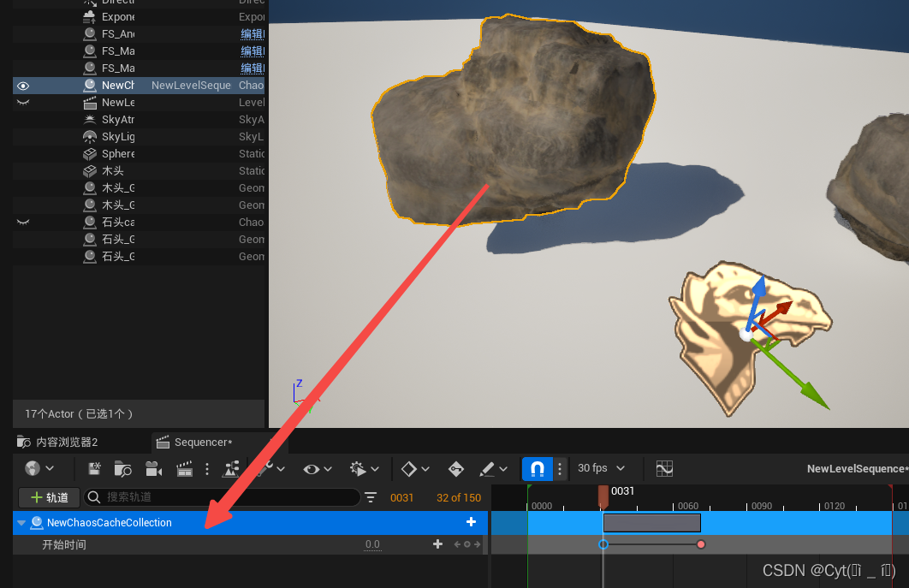Click the Create camera icon in Sequencer toolbar

(153, 468)
